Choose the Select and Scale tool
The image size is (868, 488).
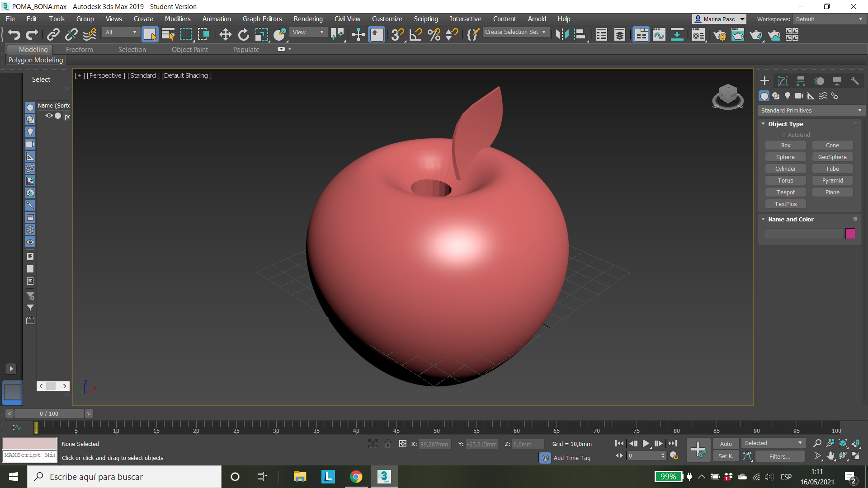(x=261, y=34)
